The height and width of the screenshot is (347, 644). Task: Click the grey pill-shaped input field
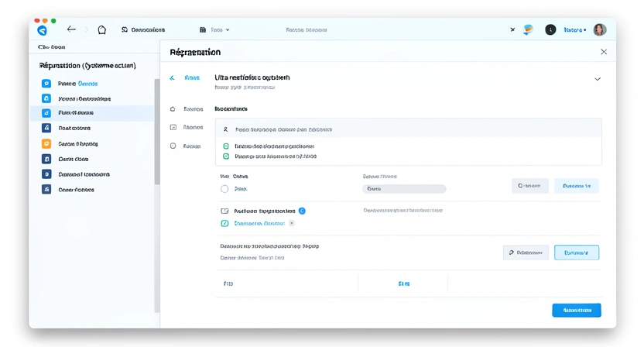pos(404,189)
